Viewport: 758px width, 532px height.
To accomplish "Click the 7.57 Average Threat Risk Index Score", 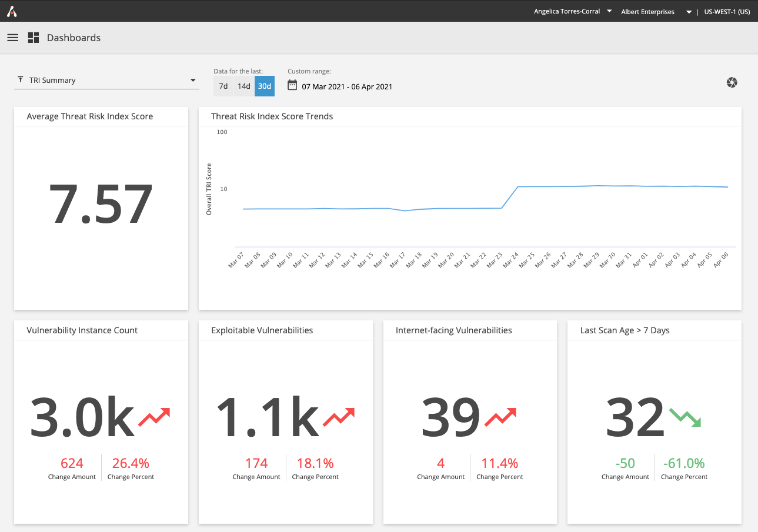I will click(x=101, y=204).
